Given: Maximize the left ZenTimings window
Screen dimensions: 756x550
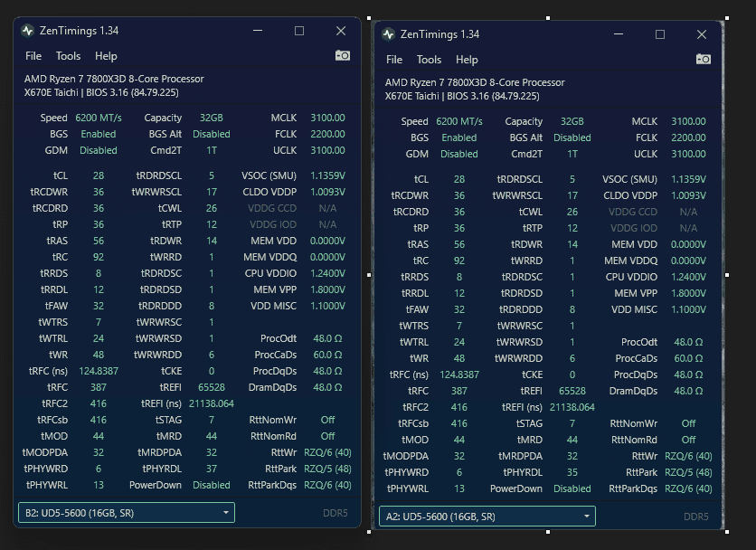Looking at the screenshot, I should (x=299, y=31).
